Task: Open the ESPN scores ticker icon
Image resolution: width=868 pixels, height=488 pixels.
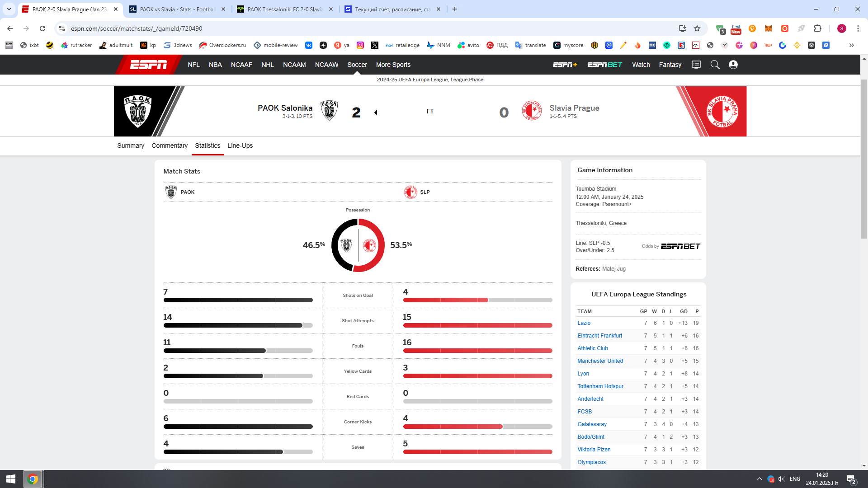Action: point(696,65)
